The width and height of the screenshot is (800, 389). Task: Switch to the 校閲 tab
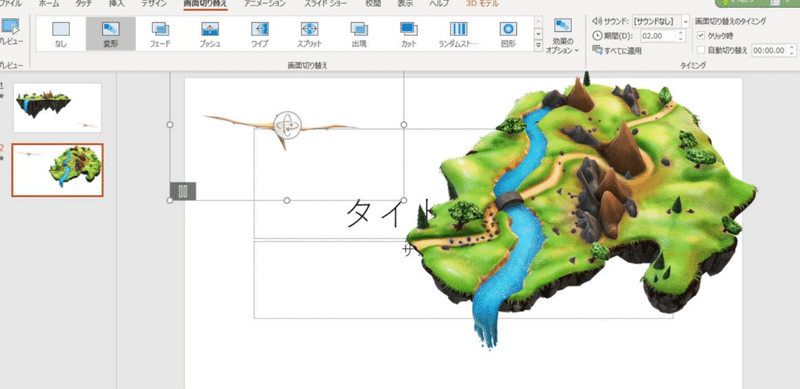click(x=372, y=4)
